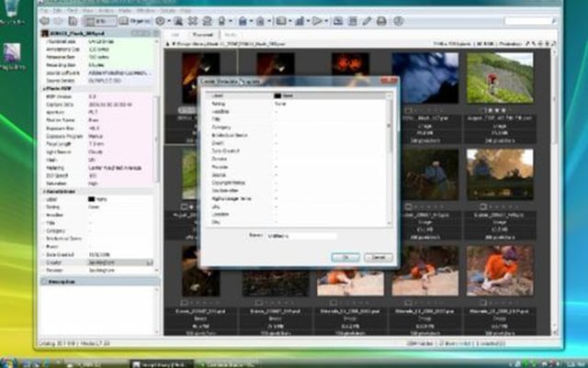Image resolution: width=588 pixels, height=368 pixels.
Task: Click the Windows Start button
Action: pos(8,363)
